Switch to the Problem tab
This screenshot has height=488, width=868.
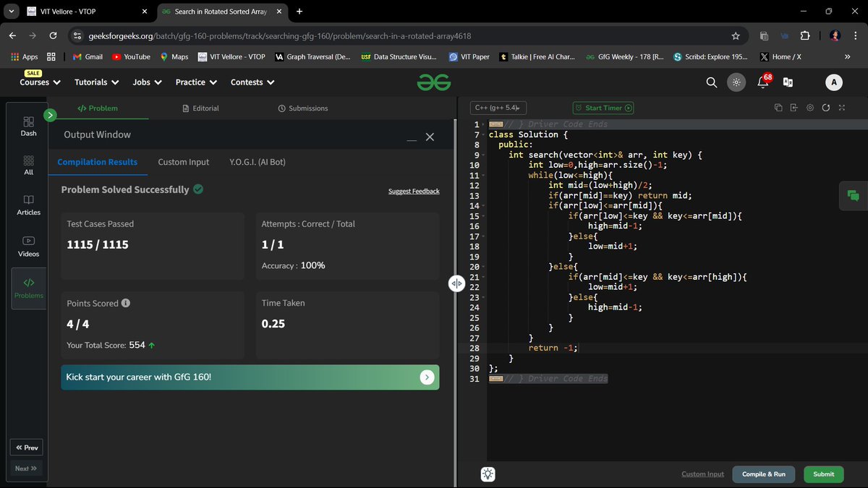coord(98,108)
